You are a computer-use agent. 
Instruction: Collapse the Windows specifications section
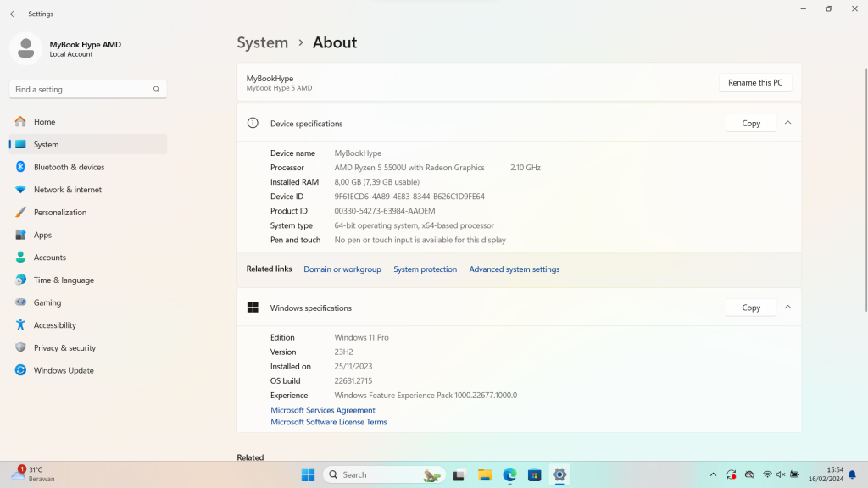click(x=787, y=307)
